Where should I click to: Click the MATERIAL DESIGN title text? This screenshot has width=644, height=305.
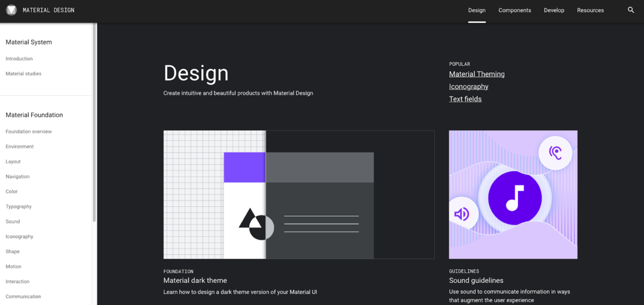coord(48,10)
